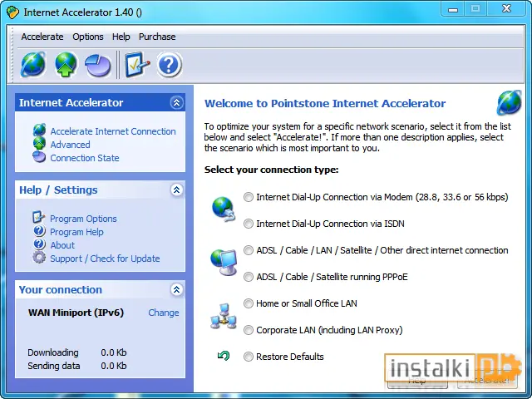Image resolution: width=532 pixels, height=399 pixels.
Task: Open the About link
Action: coord(62,245)
